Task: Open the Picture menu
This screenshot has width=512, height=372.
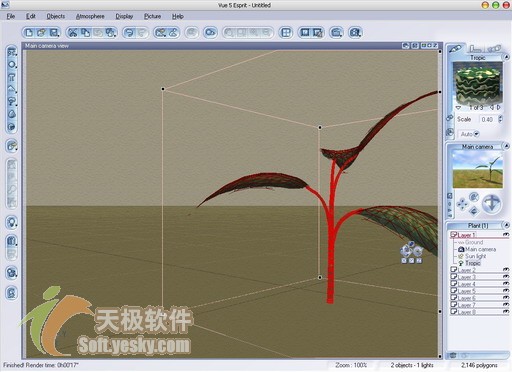Action: click(x=152, y=16)
